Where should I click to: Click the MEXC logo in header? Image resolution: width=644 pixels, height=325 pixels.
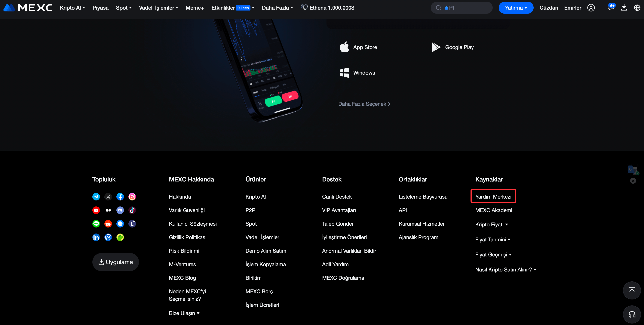coord(28,8)
